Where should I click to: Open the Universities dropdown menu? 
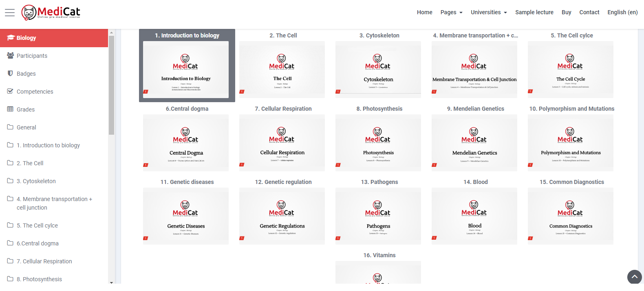tap(489, 12)
